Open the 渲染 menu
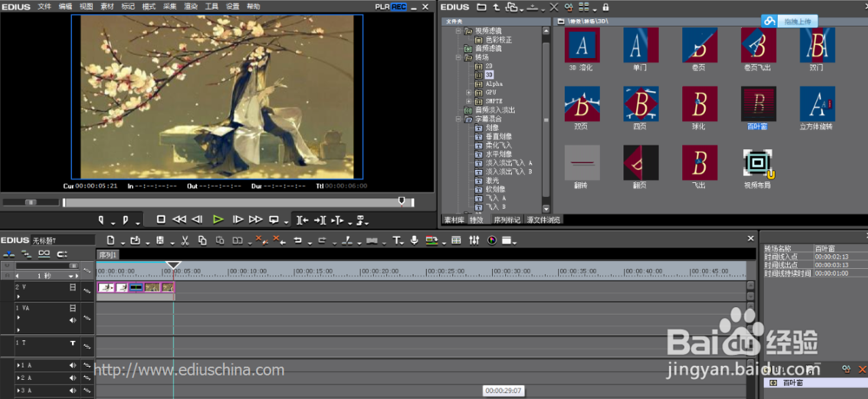The height and width of the screenshot is (399, 868). point(191,7)
